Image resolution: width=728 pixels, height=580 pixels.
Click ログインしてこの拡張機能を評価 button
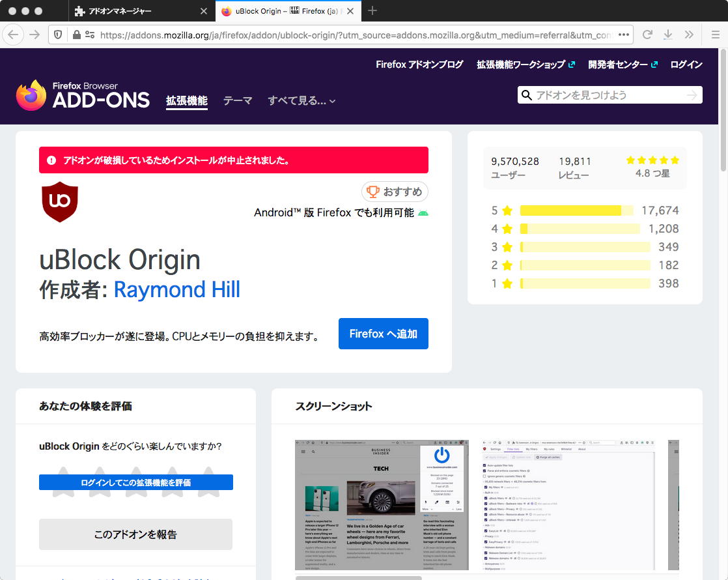136,482
